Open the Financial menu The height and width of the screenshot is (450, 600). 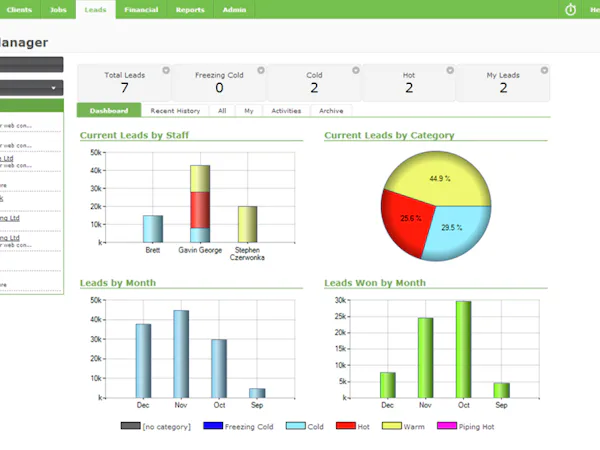(141, 10)
